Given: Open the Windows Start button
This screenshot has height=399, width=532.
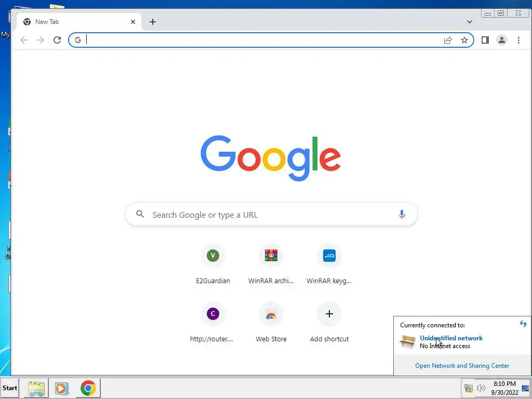Looking at the screenshot, I should point(9,388).
